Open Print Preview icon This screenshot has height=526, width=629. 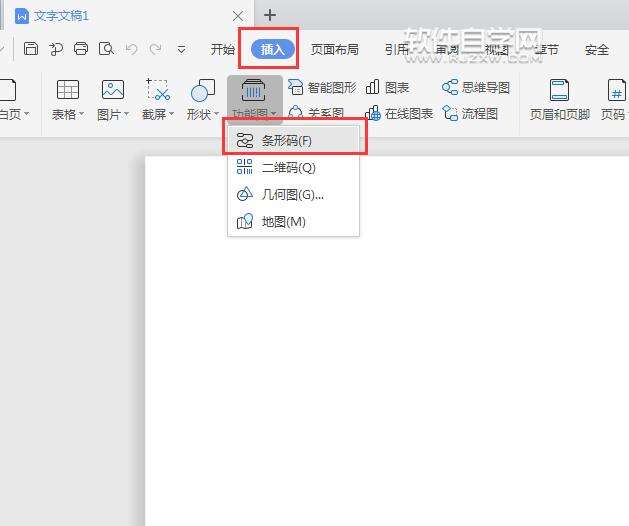tap(106, 49)
